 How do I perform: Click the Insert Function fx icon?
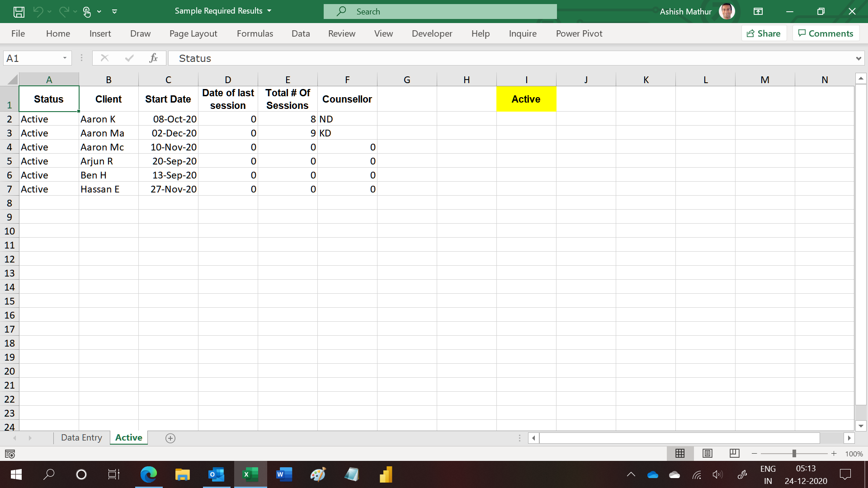[x=153, y=58]
